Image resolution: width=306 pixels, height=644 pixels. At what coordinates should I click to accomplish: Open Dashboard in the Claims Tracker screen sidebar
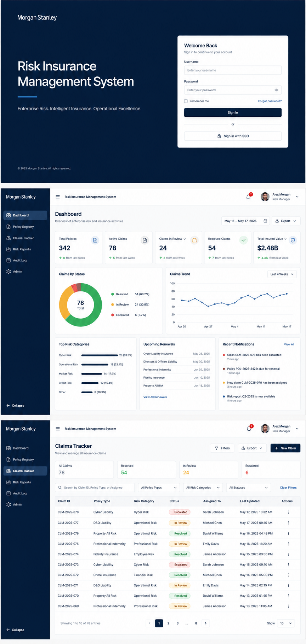25,448
